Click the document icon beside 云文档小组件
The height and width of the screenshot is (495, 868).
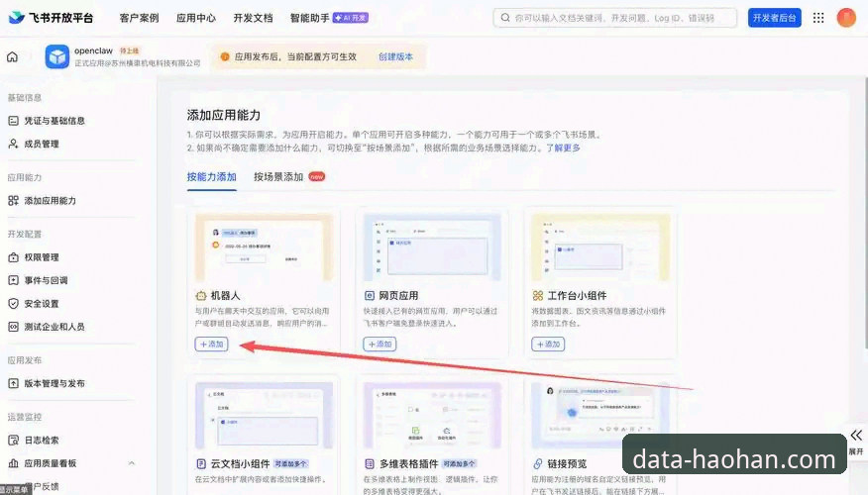[201, 463]
